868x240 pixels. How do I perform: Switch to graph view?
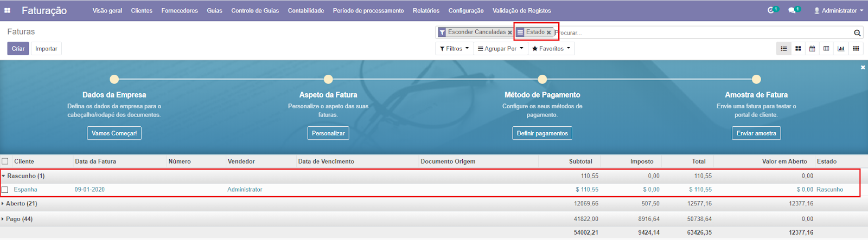point(840,49)
